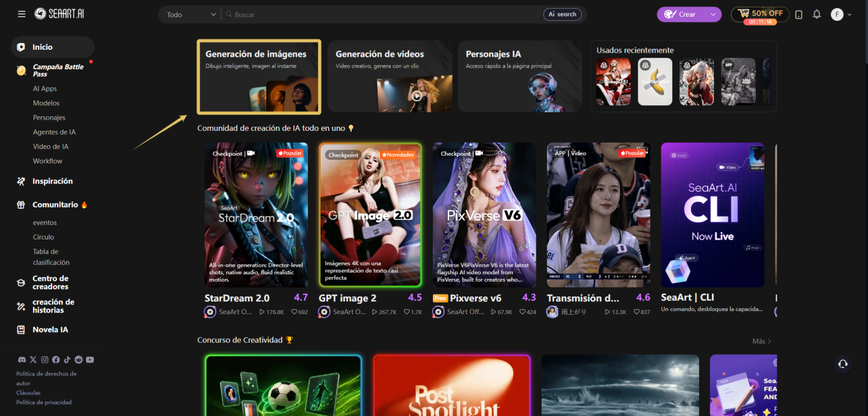This screenshot has width=868, height=416.
Task: Click the Crear button
Action: (x=681, y=14)
